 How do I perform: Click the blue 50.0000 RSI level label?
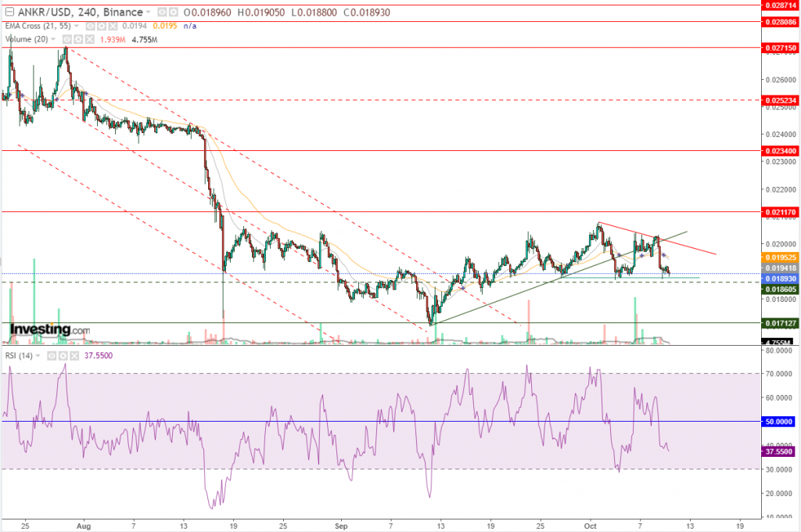[778, 422]
